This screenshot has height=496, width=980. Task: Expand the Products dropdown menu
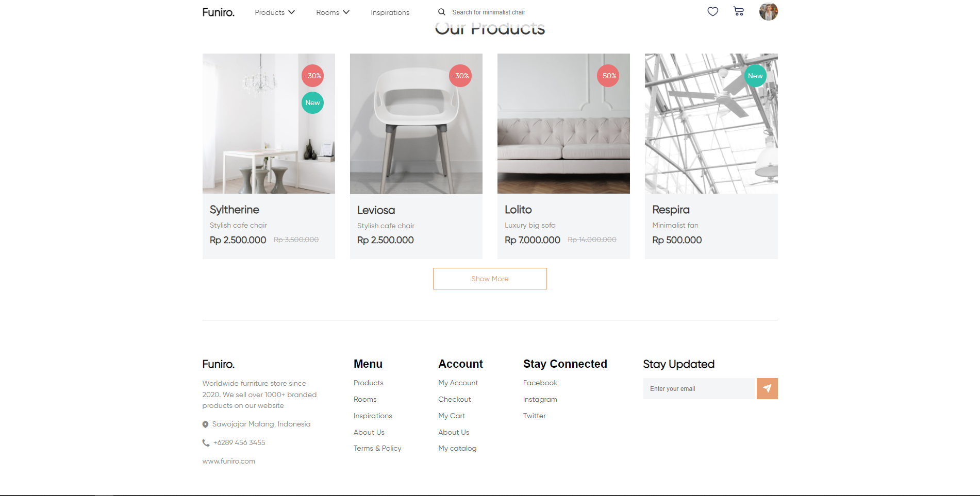pos(275,12)
